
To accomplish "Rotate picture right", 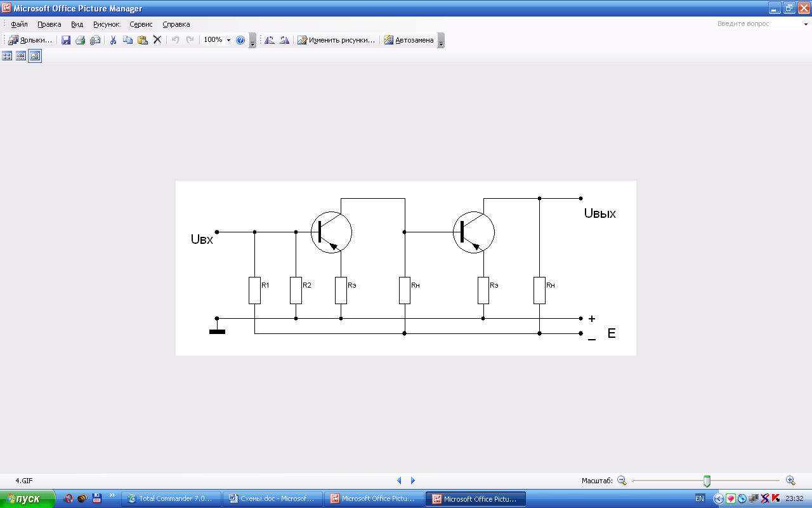I will click(284, 40).
